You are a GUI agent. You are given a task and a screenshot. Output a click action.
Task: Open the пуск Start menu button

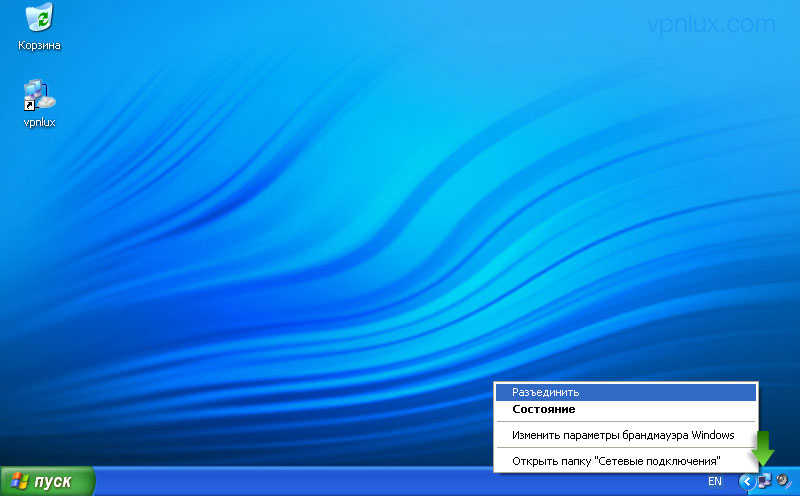tap(47, 481)
